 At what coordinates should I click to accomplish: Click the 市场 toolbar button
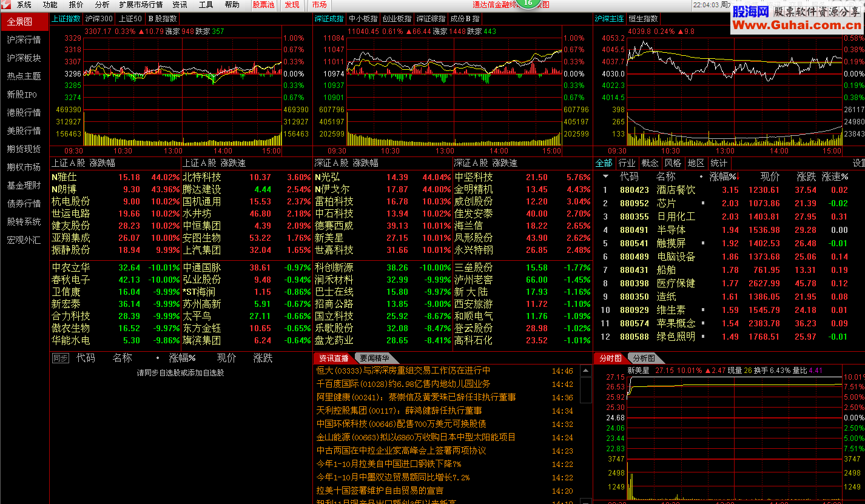click(x=320, y=5)
